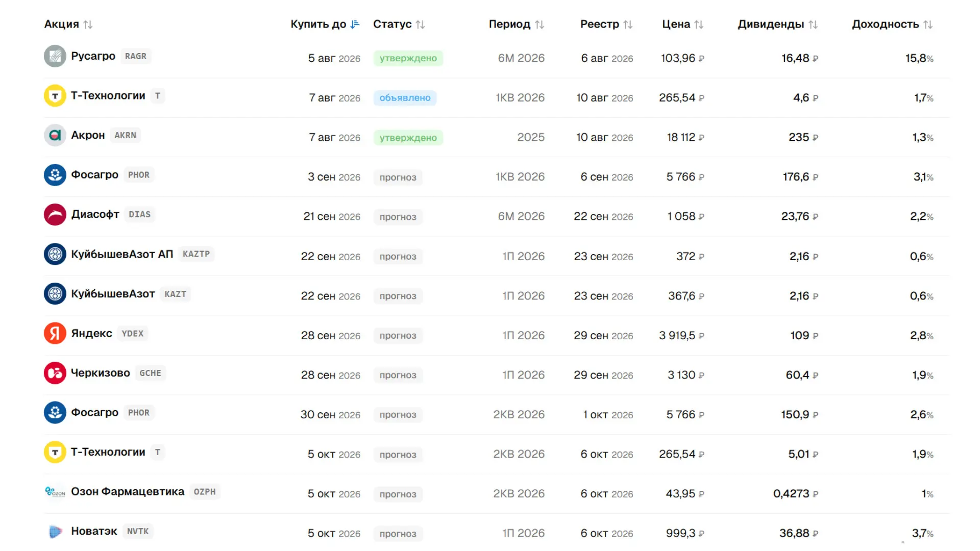980x551 pixels.
Task: Open the Т-Технологии stock link with 7 авг date
Action: point(108,95)
